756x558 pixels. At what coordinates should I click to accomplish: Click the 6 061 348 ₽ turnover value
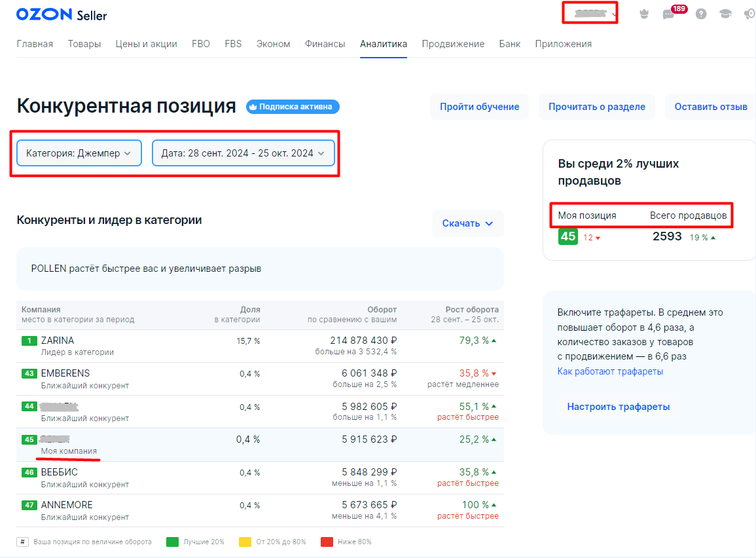pyautogui.click(x=369, y=373)
